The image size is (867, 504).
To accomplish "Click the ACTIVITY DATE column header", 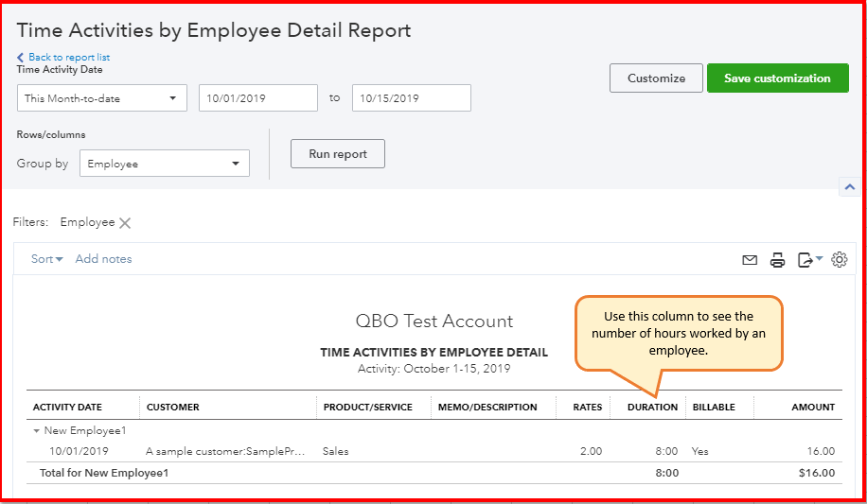I will (x=67, y=407).
